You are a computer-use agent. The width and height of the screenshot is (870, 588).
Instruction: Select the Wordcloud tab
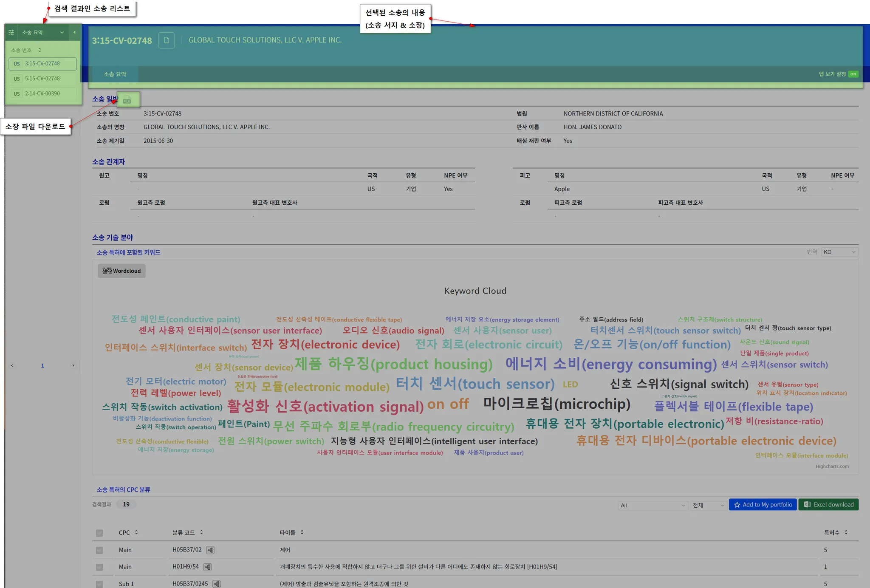[121, 271]
